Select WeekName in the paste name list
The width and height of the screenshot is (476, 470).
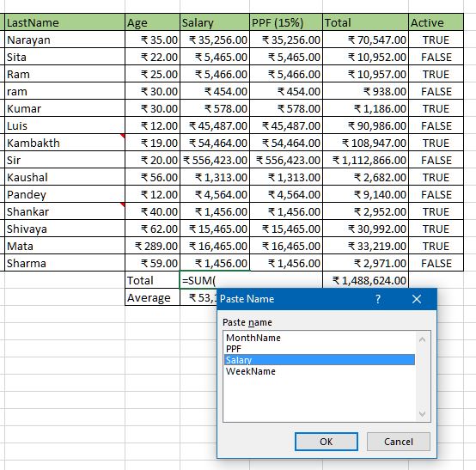coord(320,371)
